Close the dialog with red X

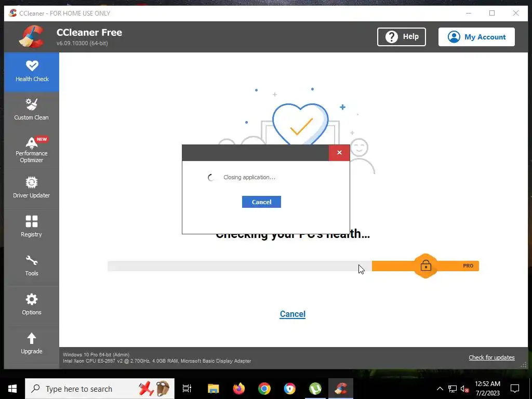(x=339, y=153)
